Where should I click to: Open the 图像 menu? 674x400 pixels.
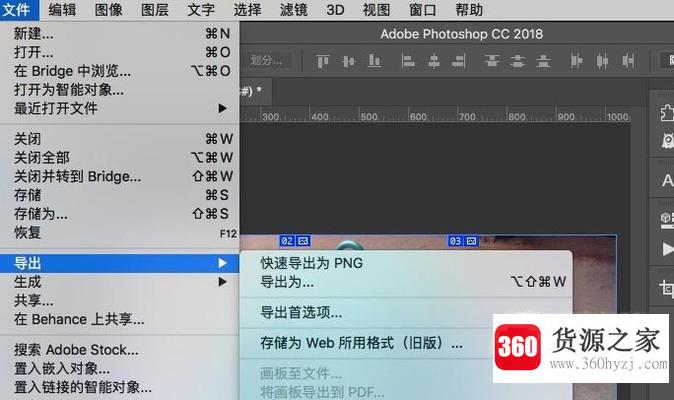tap(109, 9)
